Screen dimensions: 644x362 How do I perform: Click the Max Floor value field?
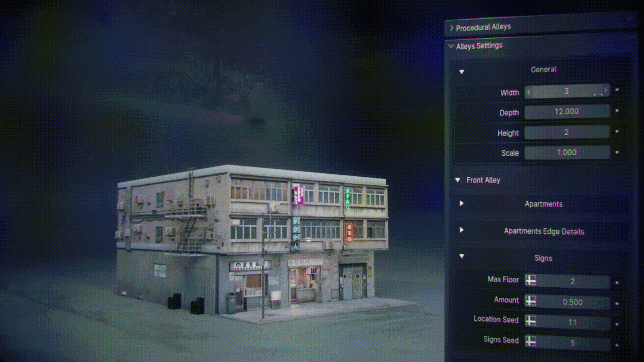[x=573, y=281]
